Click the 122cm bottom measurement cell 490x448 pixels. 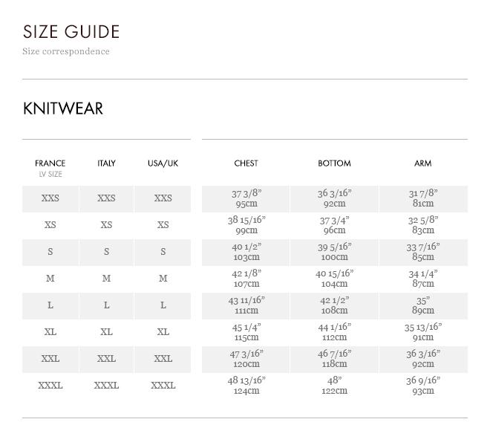click(334, 386)
